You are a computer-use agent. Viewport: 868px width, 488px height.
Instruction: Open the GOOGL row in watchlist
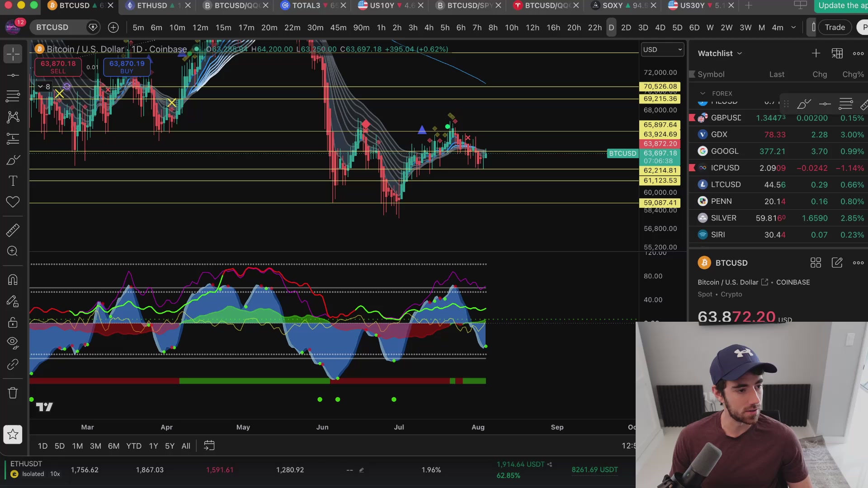click(778, 151)
